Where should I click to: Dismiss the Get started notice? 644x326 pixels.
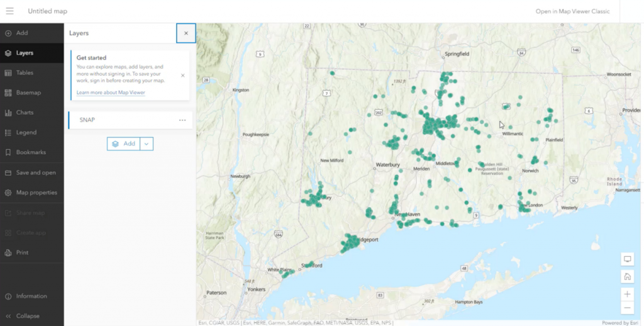pos(183,76)
